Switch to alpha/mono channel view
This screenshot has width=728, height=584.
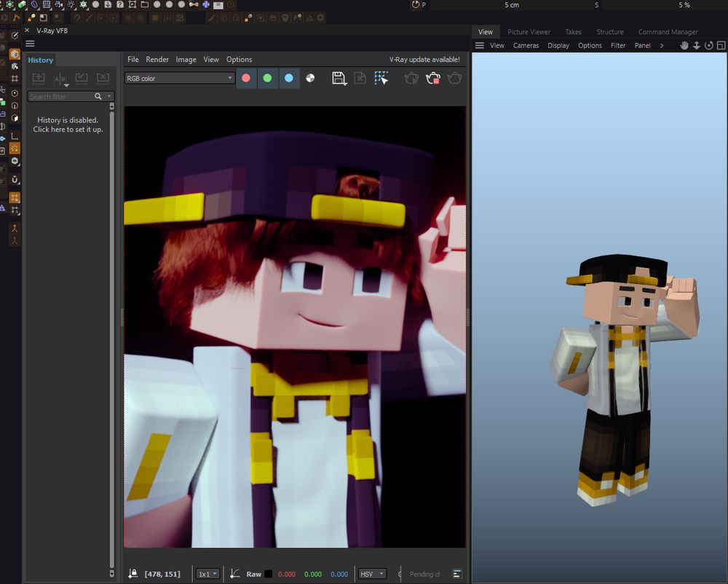(310, 79)
